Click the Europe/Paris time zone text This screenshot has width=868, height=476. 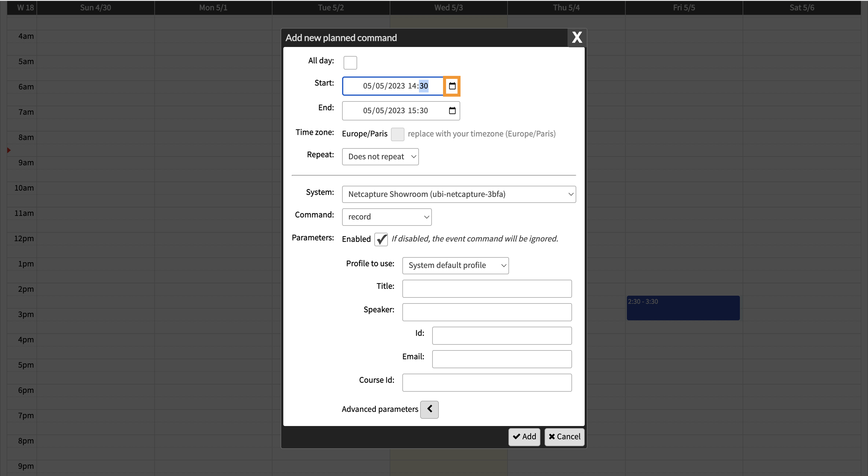coord(365,134)
